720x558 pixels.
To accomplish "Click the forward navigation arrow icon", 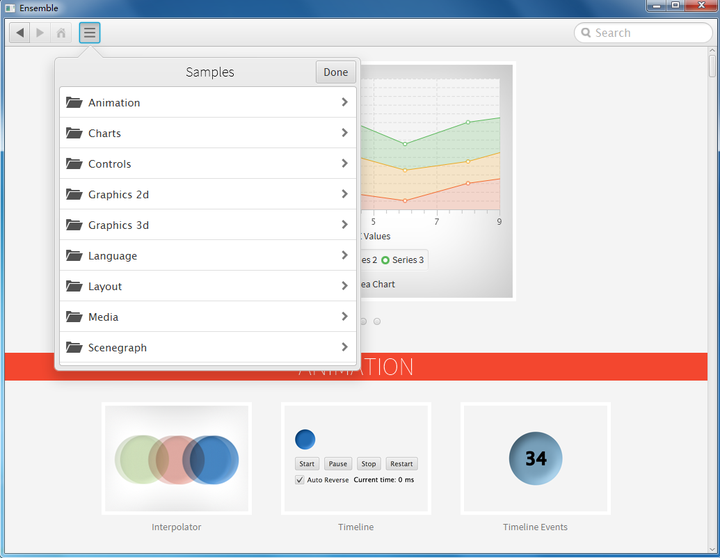I will [40, 33].
